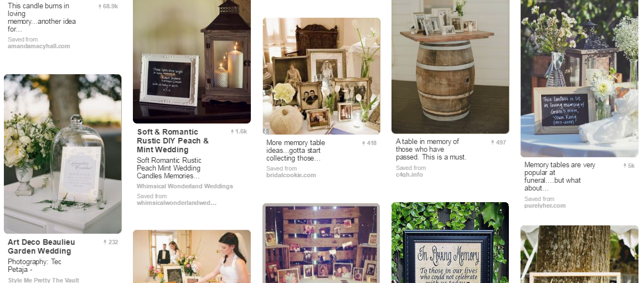Open Art Deco Beaulieu Garden Wedding title
This screenshot has height=283, width=644.
42,246
